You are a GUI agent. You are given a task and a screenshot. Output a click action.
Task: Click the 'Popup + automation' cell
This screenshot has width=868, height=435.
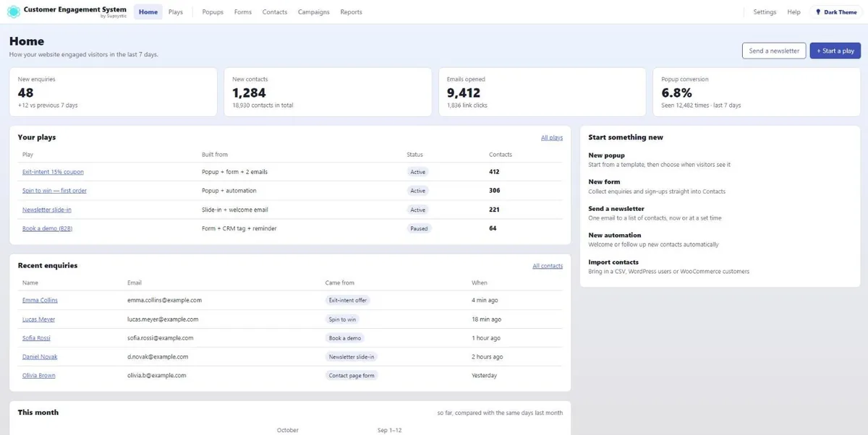pyautogui.click(x=229, y=191)
